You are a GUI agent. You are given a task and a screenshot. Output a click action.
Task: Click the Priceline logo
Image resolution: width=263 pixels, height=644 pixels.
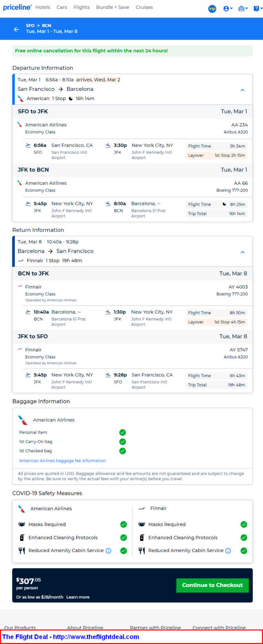pos(17,7)
